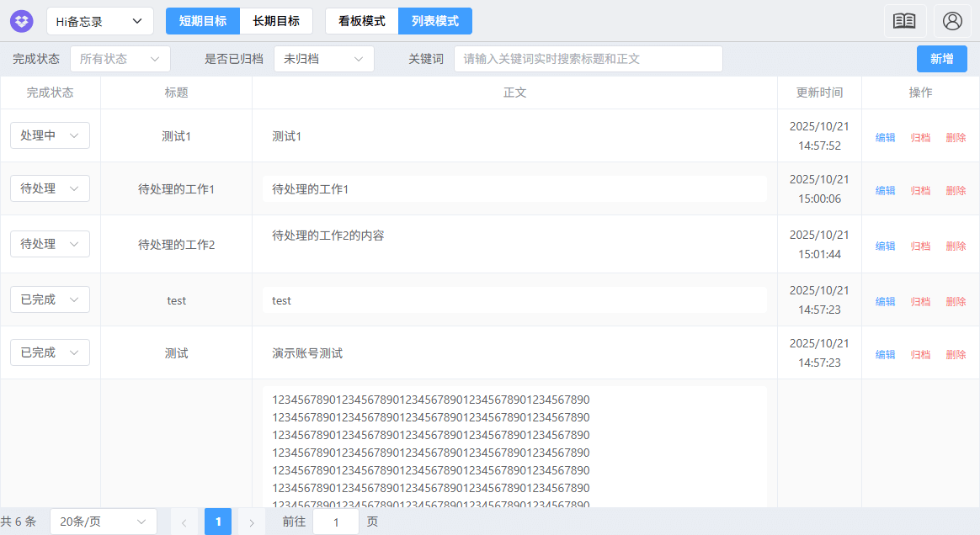
Task: Select page 1 in the pagination bar
Action: click(218, 522)
